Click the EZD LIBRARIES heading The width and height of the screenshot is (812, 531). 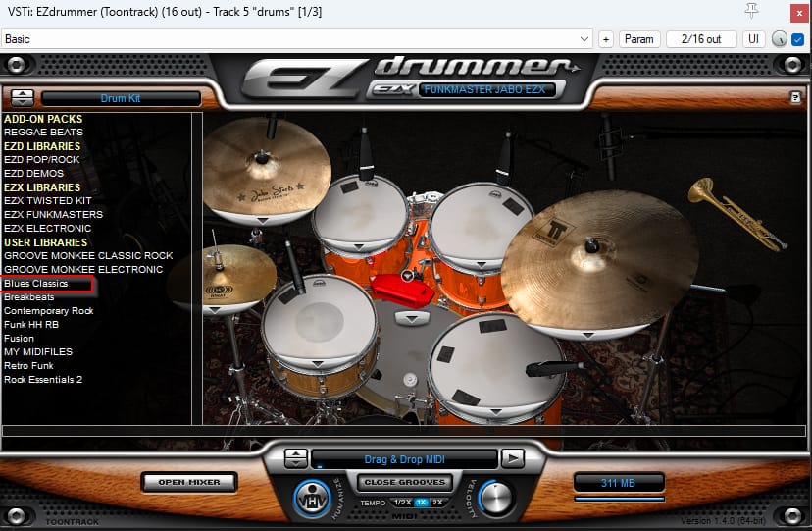coord(42,146)
